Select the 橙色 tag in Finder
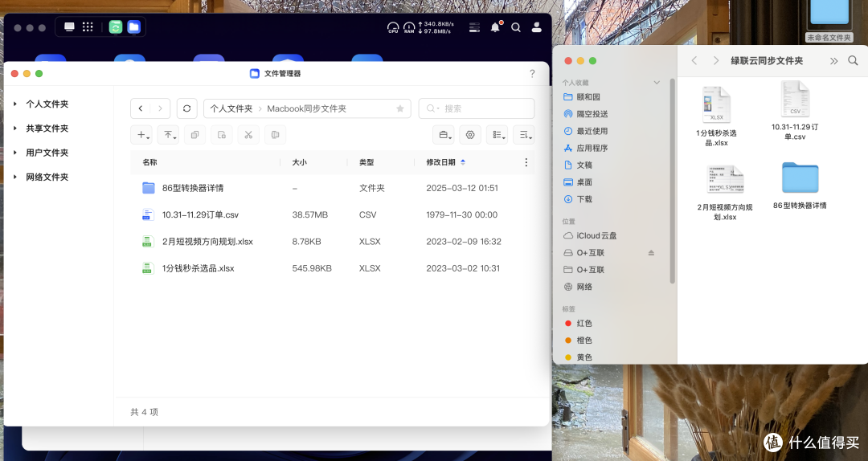This screenshot has height=461, width=868. point(584,341)
